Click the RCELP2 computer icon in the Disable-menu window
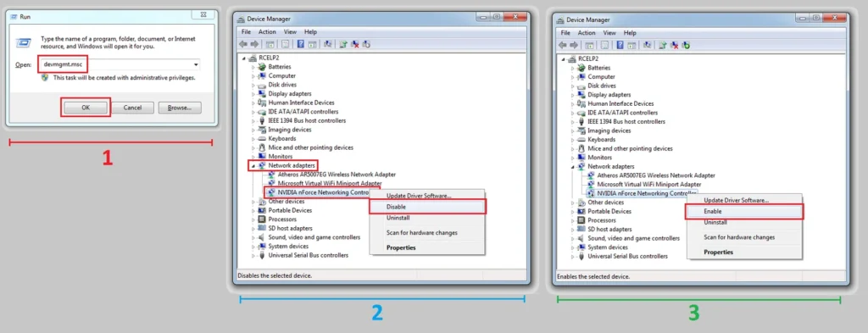Image resolution: width=868 pixels, height=333 pixels. point(253,58)
